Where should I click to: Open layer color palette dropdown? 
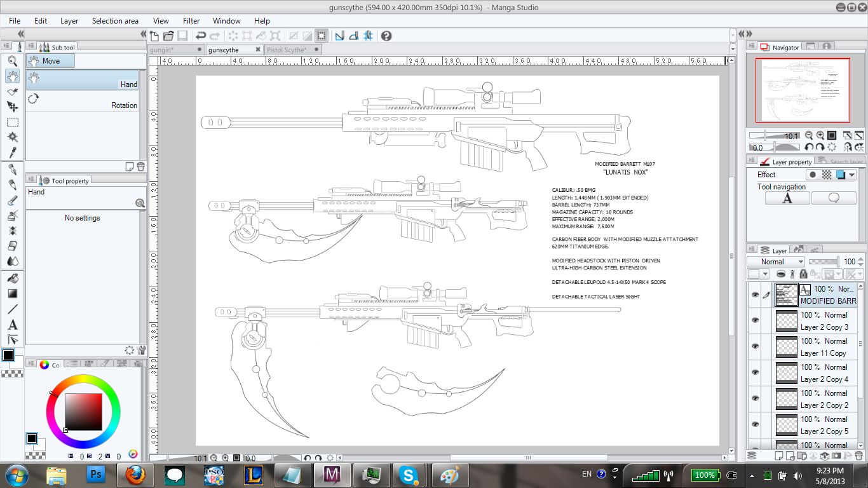point(758,274)
